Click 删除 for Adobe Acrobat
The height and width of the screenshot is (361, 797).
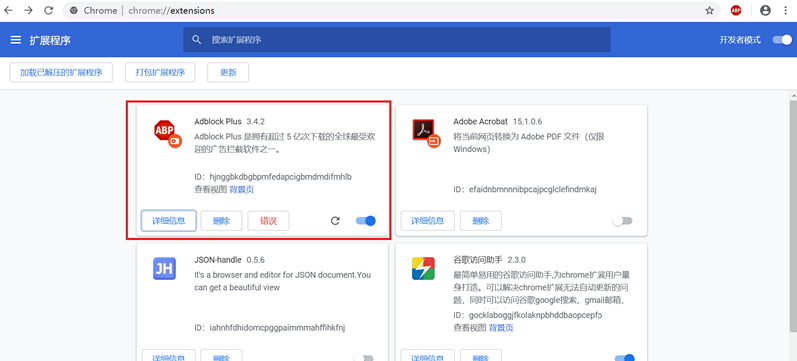481,221
